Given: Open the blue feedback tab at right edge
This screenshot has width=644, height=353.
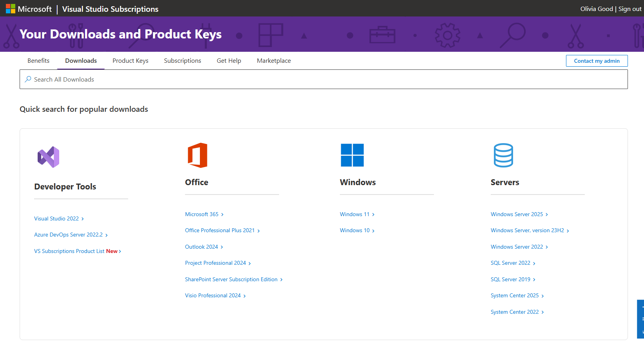Looking at the screenshot, I should coord(640,319).
